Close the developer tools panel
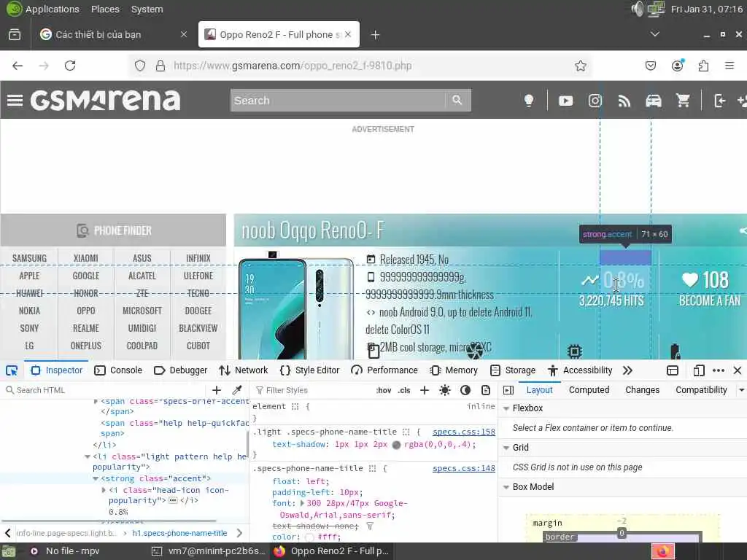 tap(738, 370)
